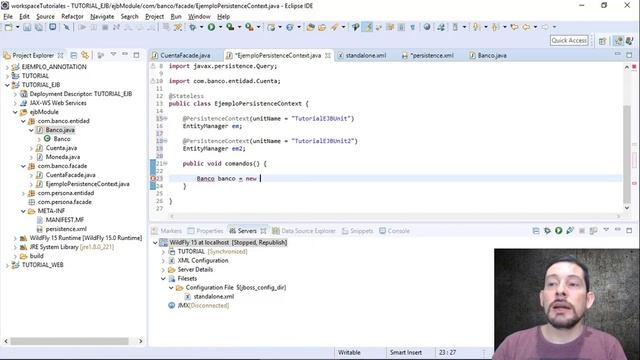The width and height of the screenshot is (640, 360).
Task: Click the error marker on line 23
Action: tap(153, 178)
